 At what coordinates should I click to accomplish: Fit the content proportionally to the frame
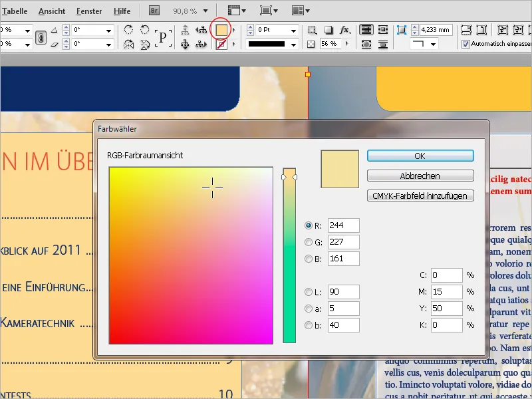(x=481, y=30)
